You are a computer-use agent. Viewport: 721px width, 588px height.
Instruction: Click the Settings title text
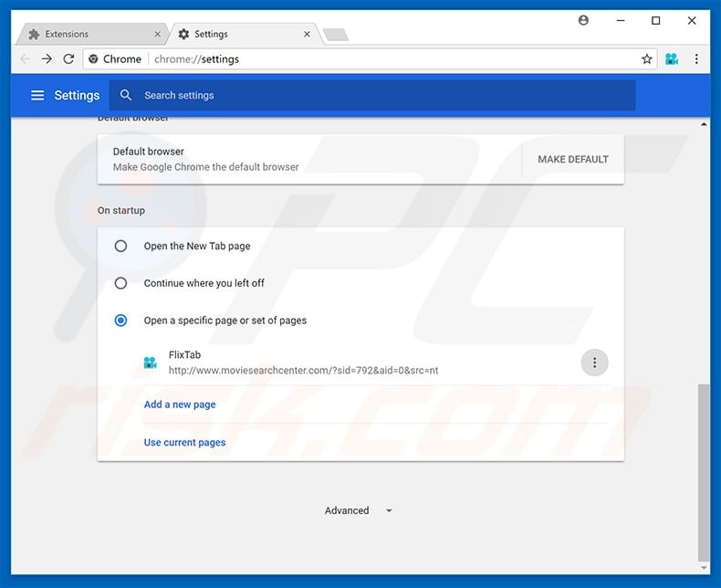point(77,95)
